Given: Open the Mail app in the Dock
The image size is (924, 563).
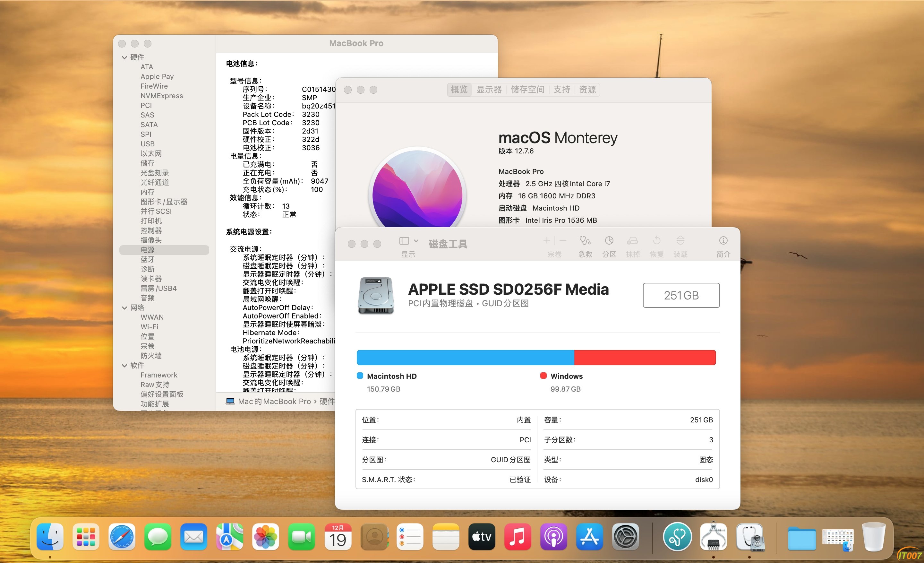Looking at the screenshot, I should 194,536.
